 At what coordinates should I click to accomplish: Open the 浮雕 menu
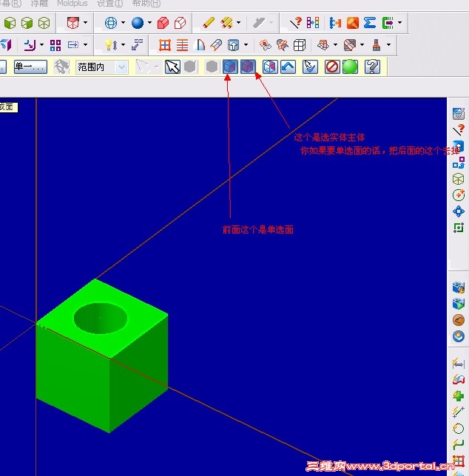click(x=39, y=4)
